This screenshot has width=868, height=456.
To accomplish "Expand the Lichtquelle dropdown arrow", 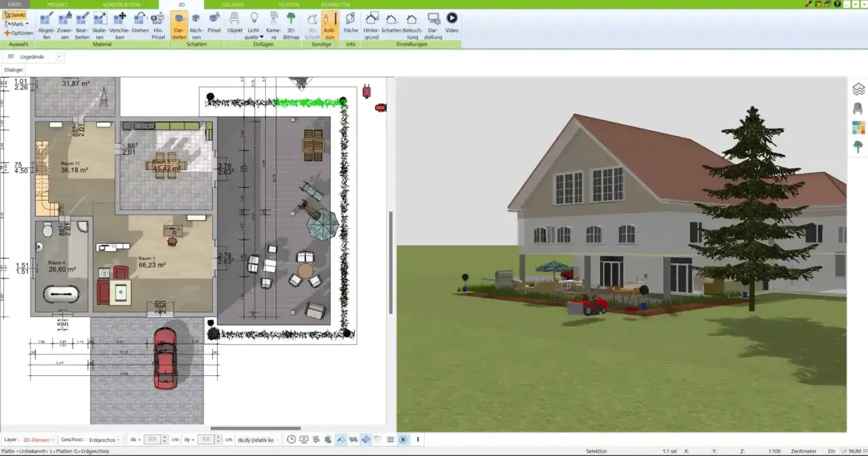I will (262, 37).
